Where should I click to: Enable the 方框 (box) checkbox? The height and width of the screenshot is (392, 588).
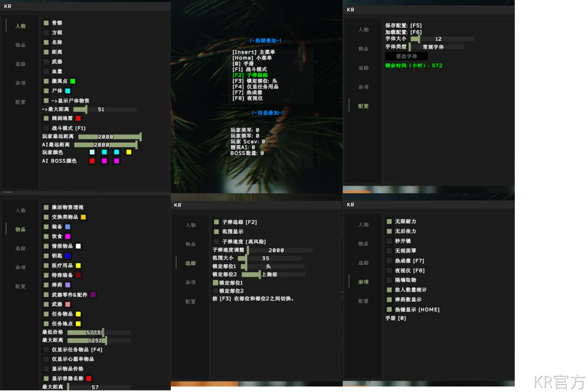[x=46, y=32]
